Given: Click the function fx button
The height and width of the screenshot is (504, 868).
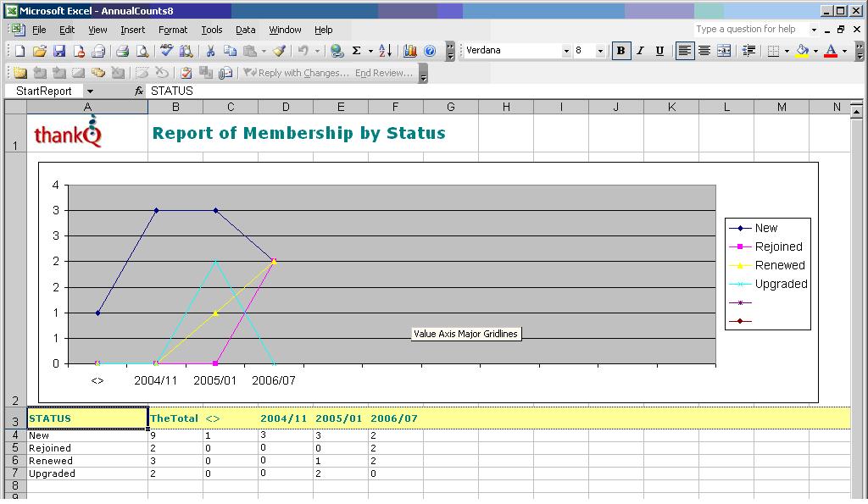Looking at the screenshot, I should pos(139,91).
